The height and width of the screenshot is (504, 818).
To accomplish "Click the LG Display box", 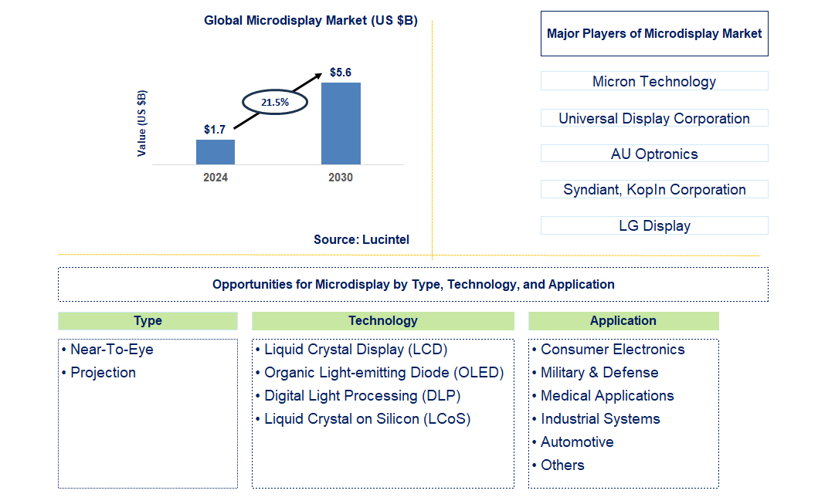I will (x=654, y=225).
